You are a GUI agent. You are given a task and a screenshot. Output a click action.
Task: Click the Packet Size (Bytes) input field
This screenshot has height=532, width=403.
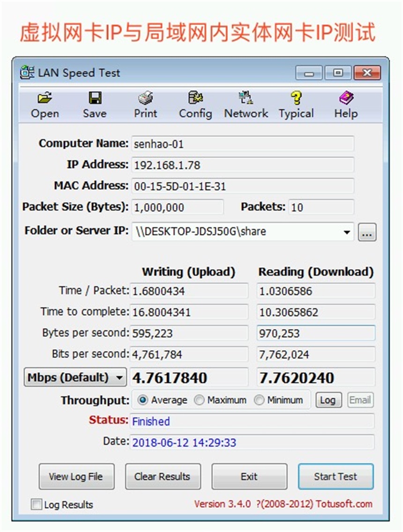click(x=177, y=207)
